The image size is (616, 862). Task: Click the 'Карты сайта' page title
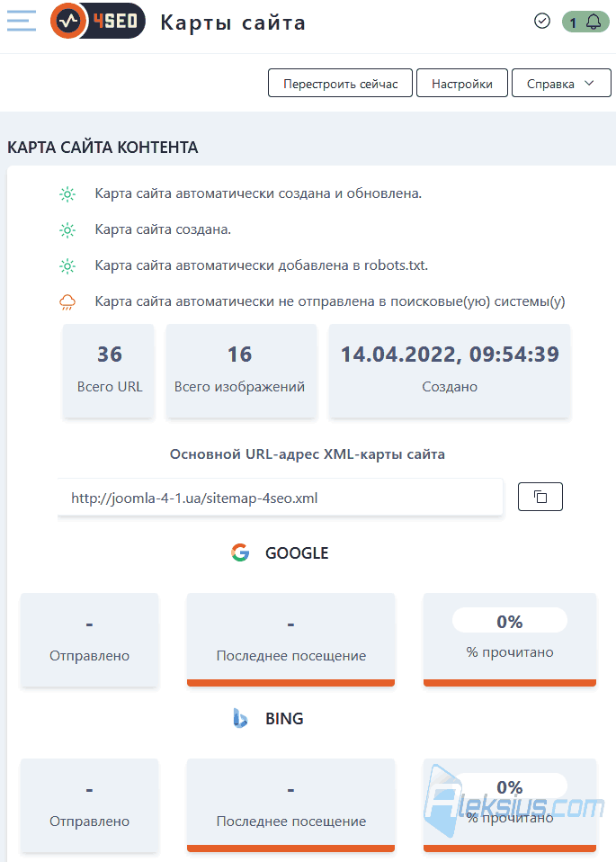(233, 22)
